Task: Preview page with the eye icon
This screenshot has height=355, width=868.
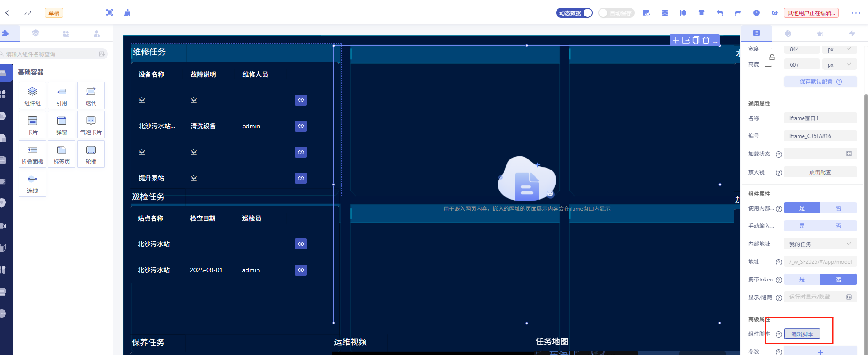Action: coord(775,13)
